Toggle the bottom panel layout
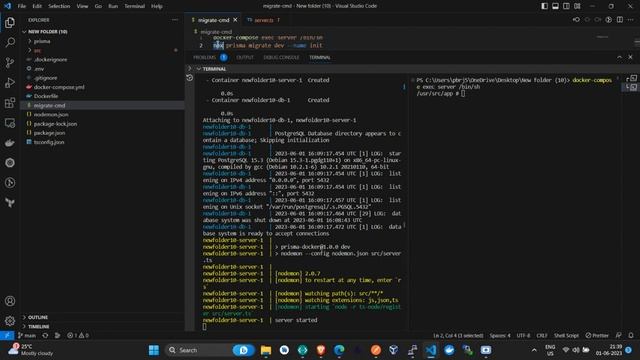Screen dimensions: 640x360 pyautogui.click(x=556, y=6)
